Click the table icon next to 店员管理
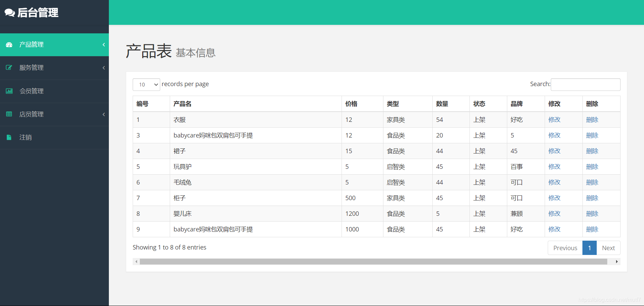This screenshot has width=644, height=306. coord(9,114)
